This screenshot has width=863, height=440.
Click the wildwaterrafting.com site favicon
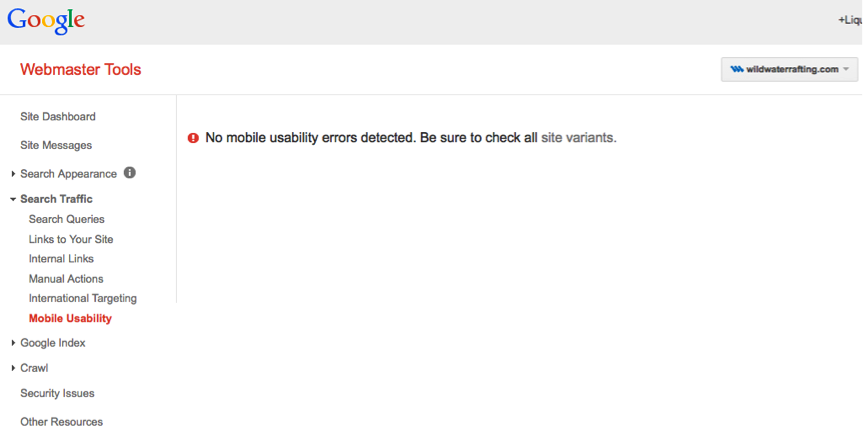pyautogui.click(x=737, y=69)
